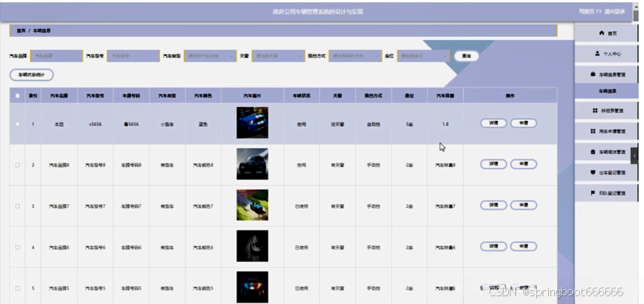This screenshot has height=304, width=644.
Task: Click the 车牌号码8 cell in row 2
Action: [x=131, y=165]
